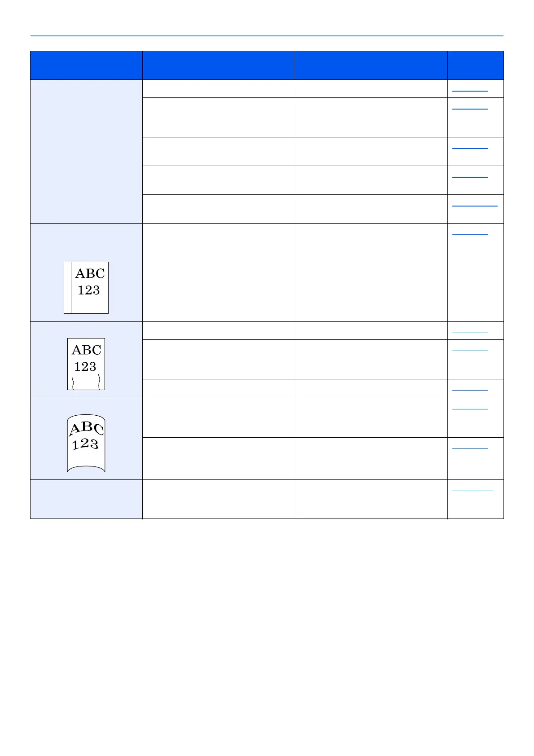This screenshot has width=534, height=756.
Task: Click the third blue header cell of table
Action: [371, 65]
